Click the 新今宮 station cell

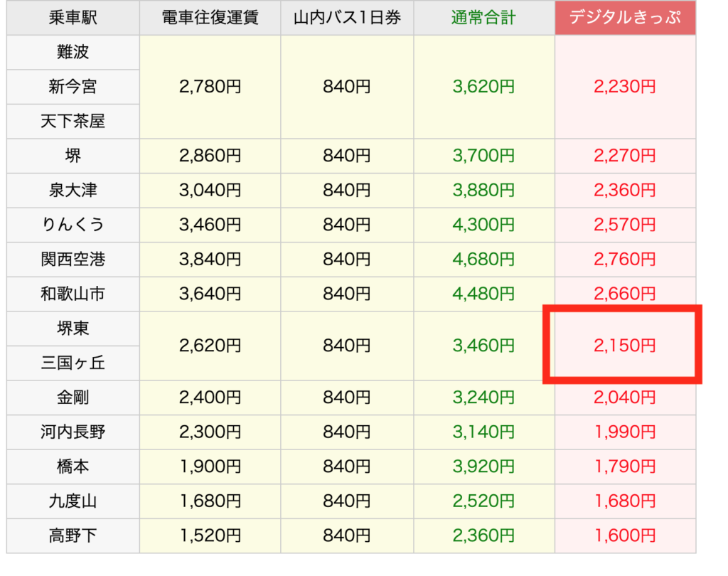pos(73,87)
